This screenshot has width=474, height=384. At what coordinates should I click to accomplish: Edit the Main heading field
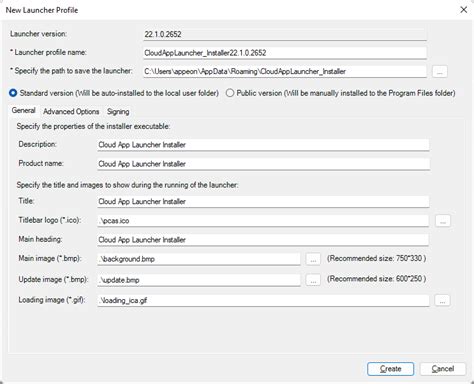(263, 240)
